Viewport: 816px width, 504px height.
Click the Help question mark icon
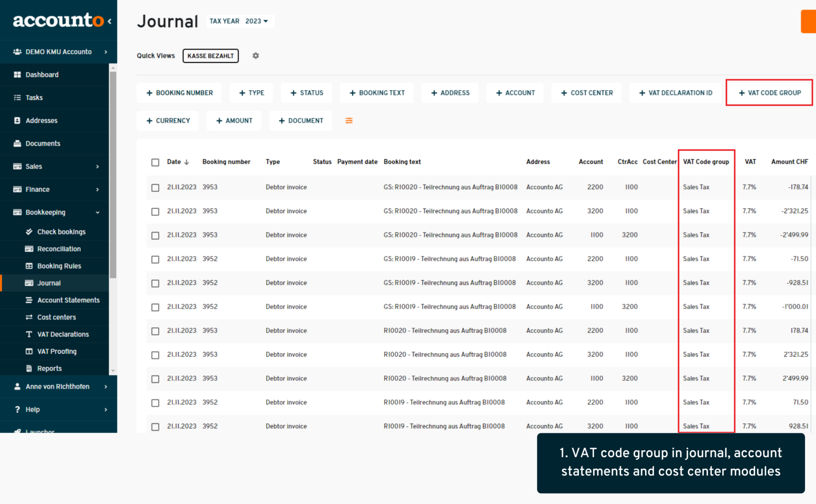[17, 410]
